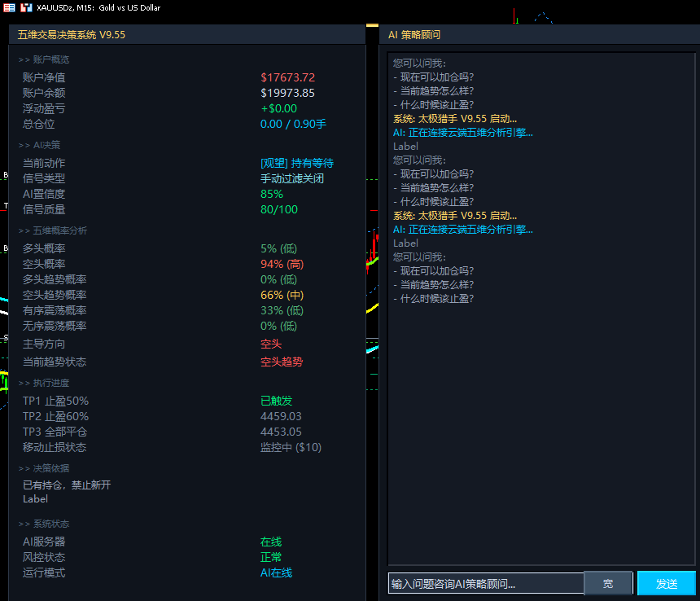Click the trailing stop status 监控中 ($10)
Image resolution: width=700 pixels, height=601 pixels.
pos(291,447)
